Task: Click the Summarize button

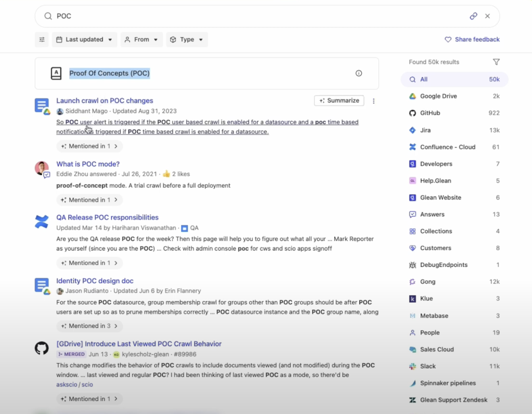Action: tap(339, 100)
